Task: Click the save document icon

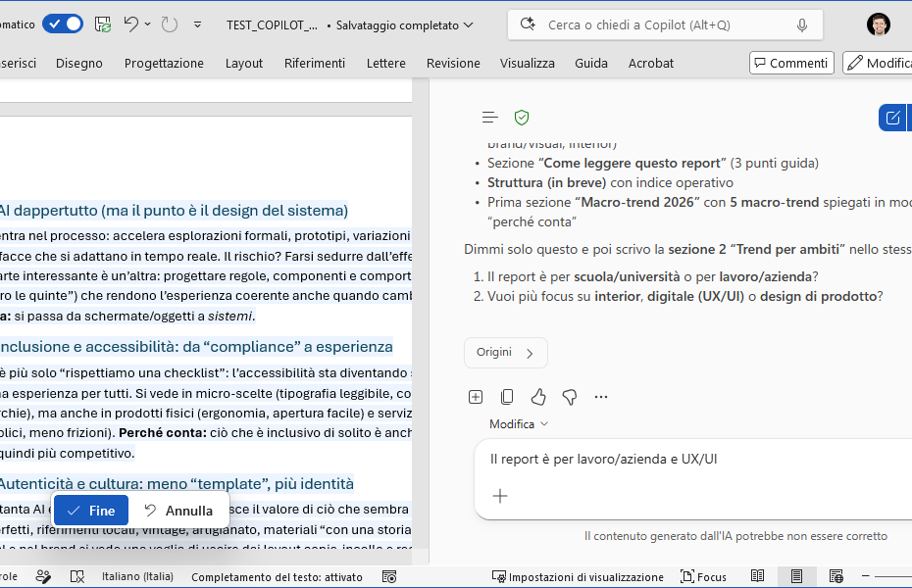Action: click(103, 24)
